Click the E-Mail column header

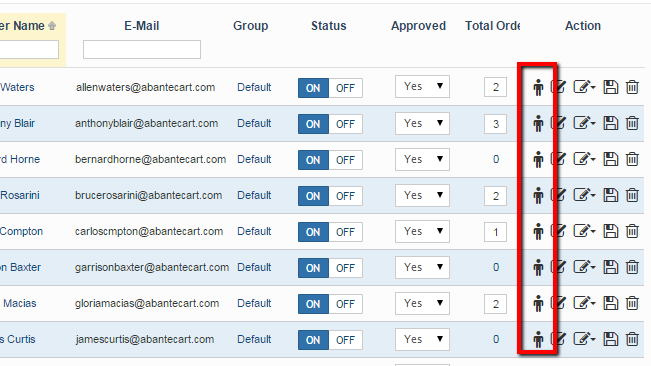tap(142, 26)
